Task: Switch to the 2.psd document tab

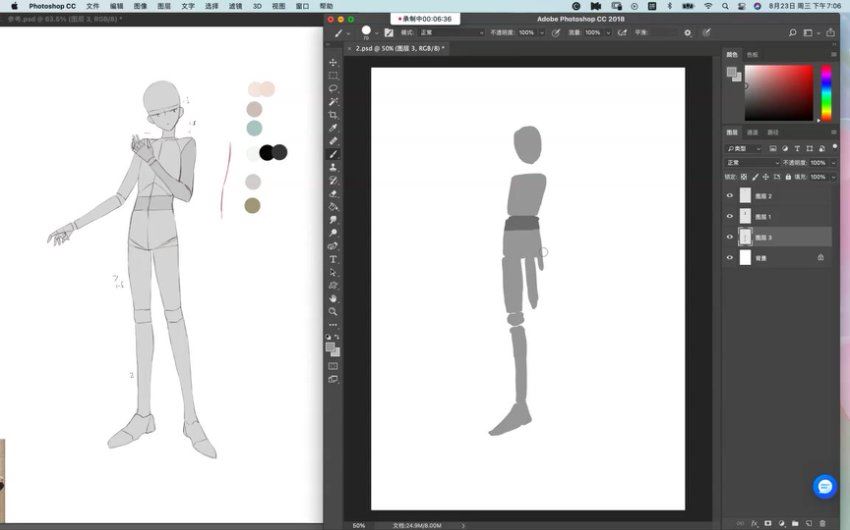Action: [400, 48]
